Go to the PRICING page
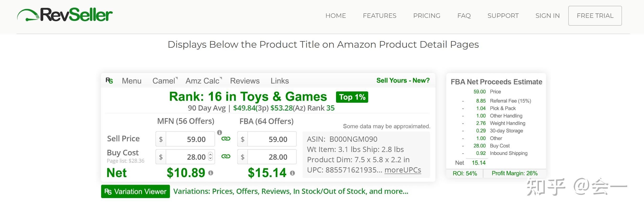644x213 pixels. 427,16
